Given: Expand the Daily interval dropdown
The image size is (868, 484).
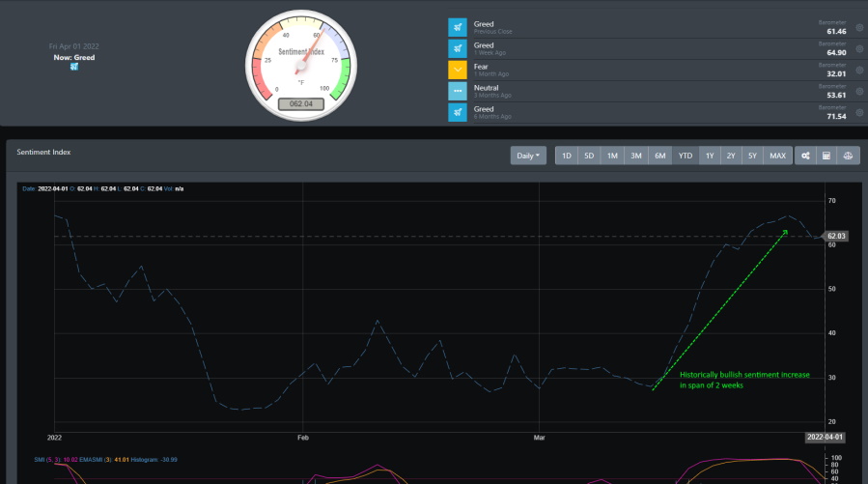Looking at the screenshot, I should (x=528, y=156).
